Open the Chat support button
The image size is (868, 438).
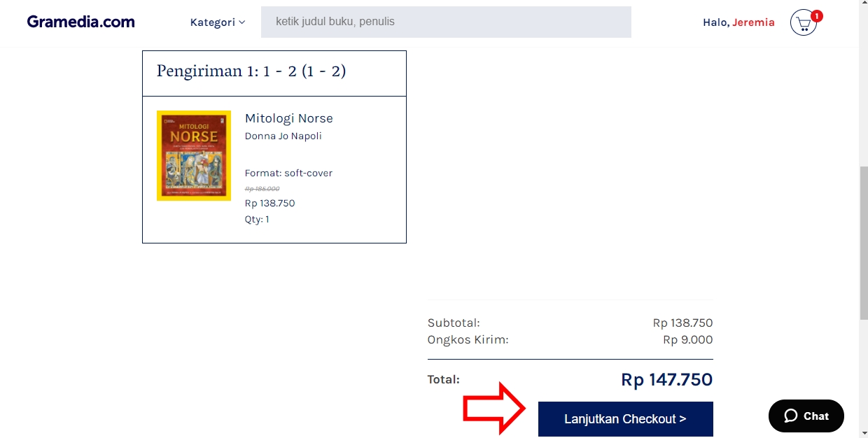(806, 416)
